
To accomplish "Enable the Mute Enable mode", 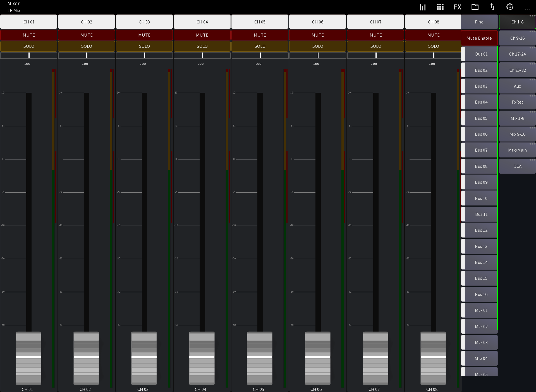I will [479, 38].
